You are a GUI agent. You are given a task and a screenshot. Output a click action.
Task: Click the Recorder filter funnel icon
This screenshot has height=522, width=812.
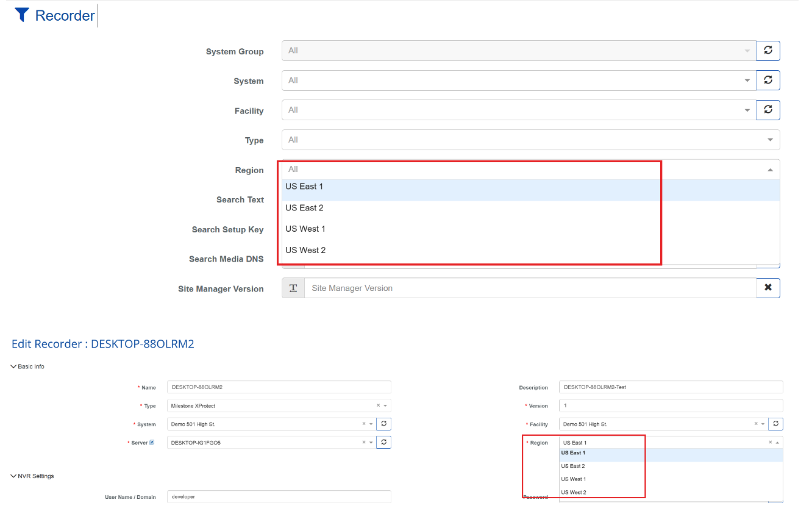[x=22, y=15]
